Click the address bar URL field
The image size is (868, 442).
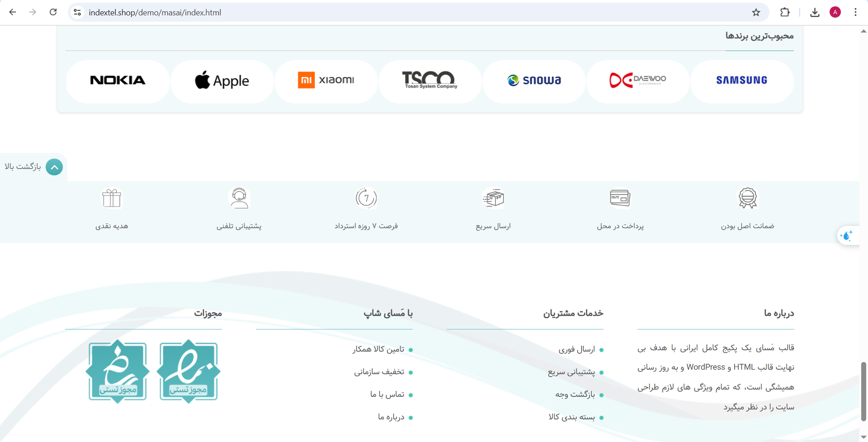[407, 13]
